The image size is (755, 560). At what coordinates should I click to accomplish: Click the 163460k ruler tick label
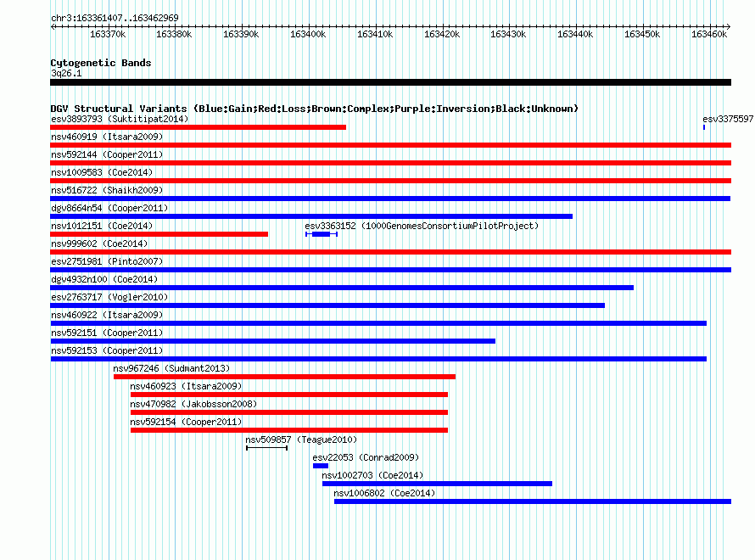coord(709,34)
